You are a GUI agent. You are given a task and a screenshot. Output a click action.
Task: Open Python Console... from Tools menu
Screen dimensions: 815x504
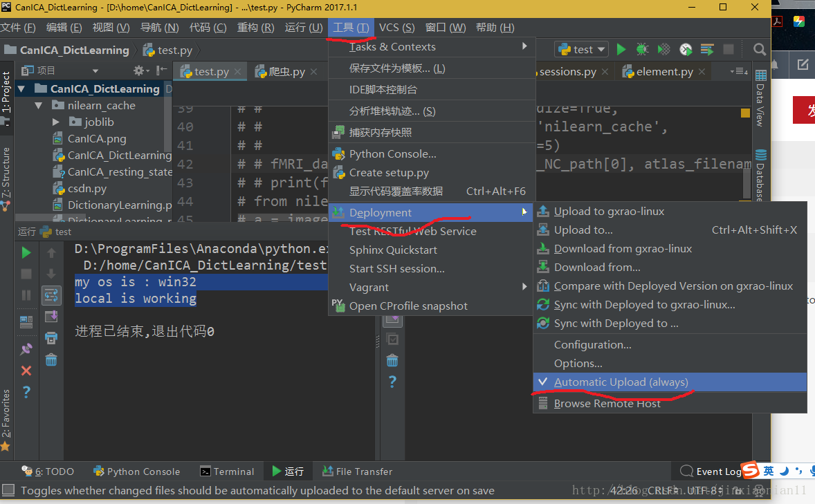coord(432,153)
